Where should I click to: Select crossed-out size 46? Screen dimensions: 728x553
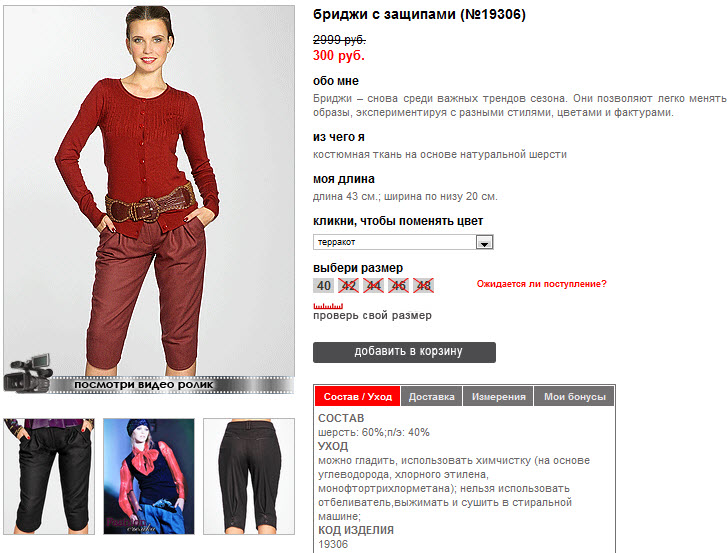click(x=398, y=286)
